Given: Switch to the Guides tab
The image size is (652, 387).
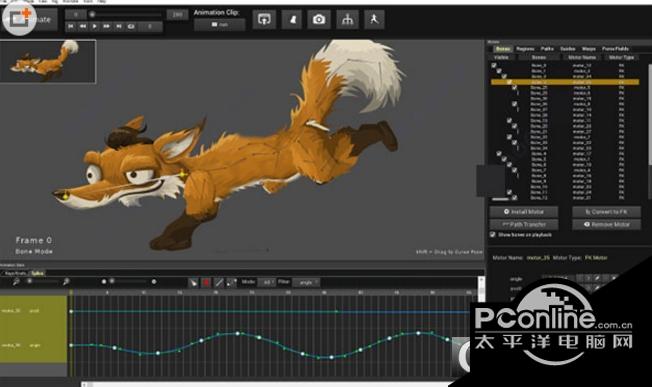Looking at the screenshot, I should (568, 49).
